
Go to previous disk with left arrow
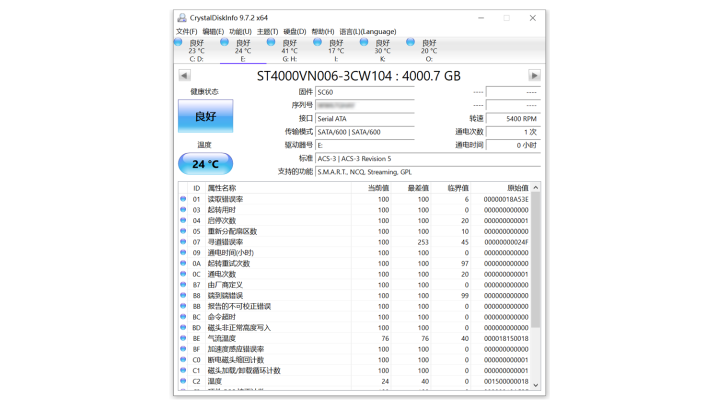(x=184, y=75)
